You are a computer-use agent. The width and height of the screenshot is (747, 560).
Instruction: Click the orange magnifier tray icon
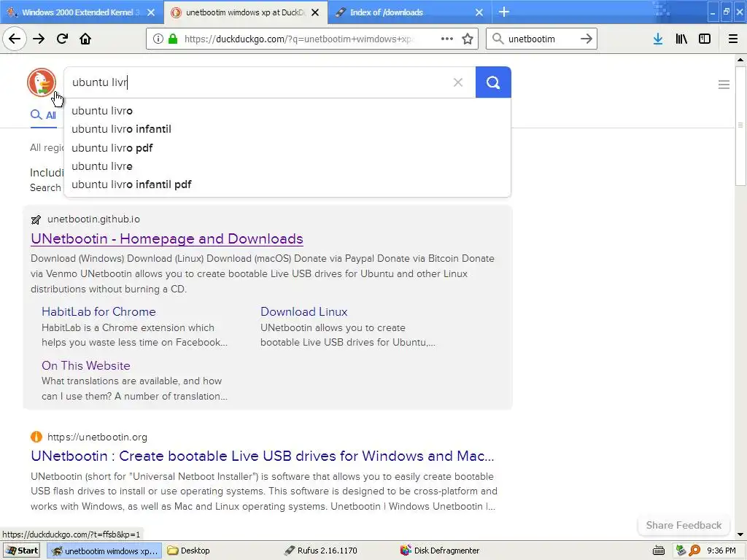pyautogui.click(x=694, y=551)
